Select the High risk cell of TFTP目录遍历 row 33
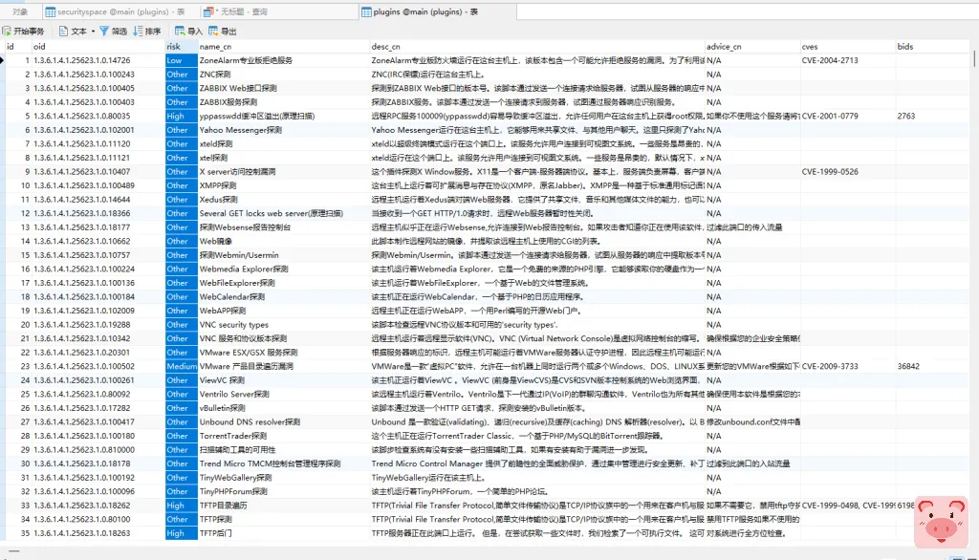This screenshot has width=979, height=560. pos(181,506)
